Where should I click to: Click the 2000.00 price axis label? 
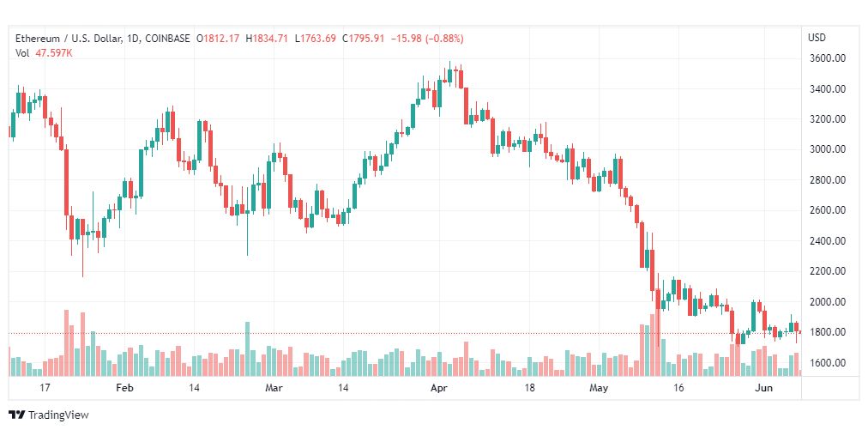[829, 302]
